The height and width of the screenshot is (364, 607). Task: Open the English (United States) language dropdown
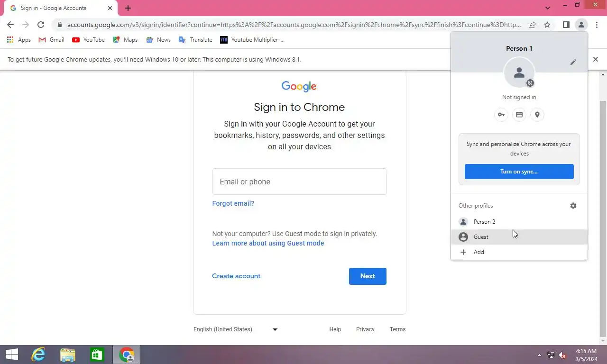(235, 329)
